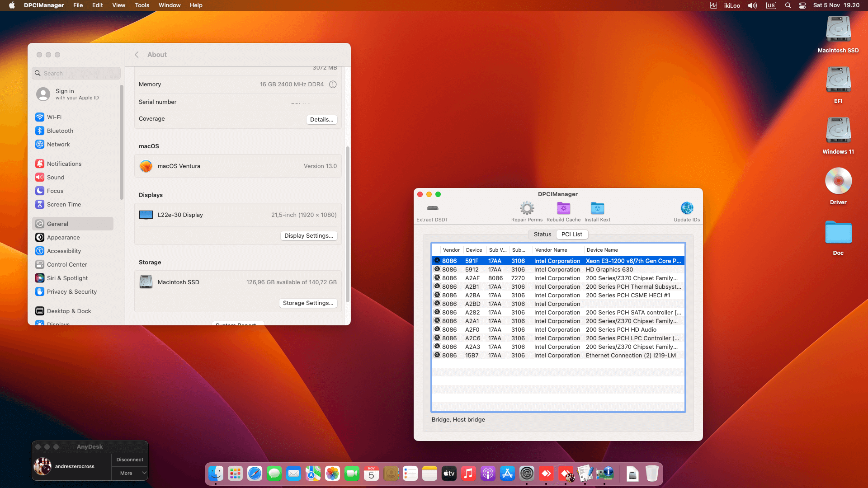The height and width of the screenshot is (488, 868).
Task: Click Update IDs in DPCIManager toolbar
Action: tap(687, 211)
